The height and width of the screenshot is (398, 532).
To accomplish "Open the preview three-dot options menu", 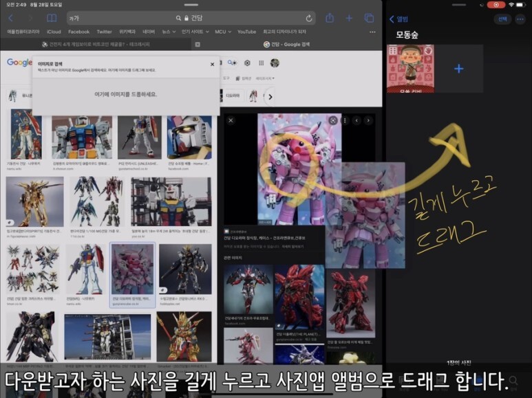I will (x=345, y=120).
